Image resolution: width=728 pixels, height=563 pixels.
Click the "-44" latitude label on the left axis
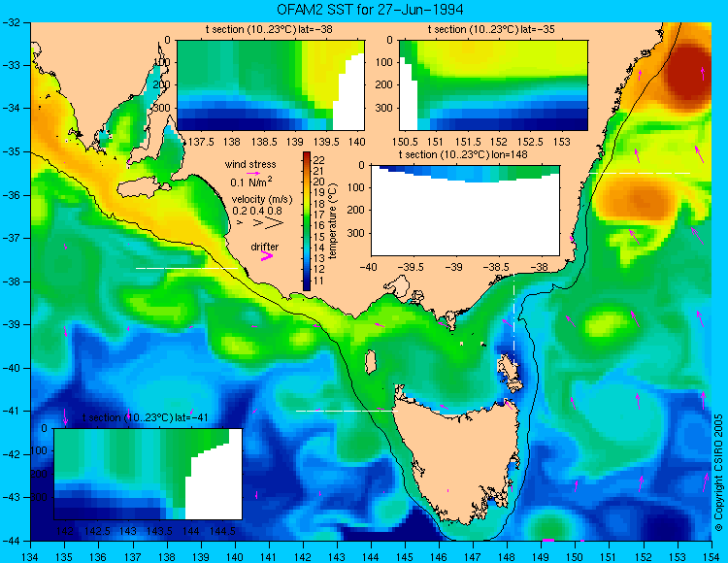(10, 541)
